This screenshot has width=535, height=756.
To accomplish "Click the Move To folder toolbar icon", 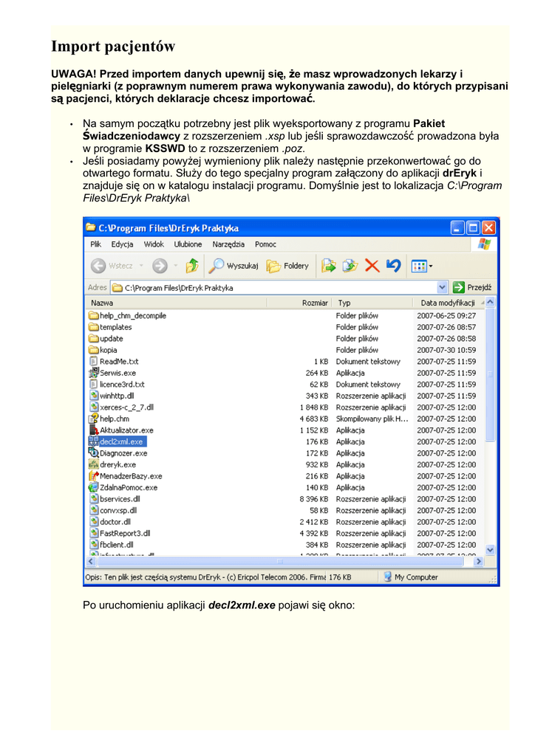I will pyautogui.click(x=329, y=266).
